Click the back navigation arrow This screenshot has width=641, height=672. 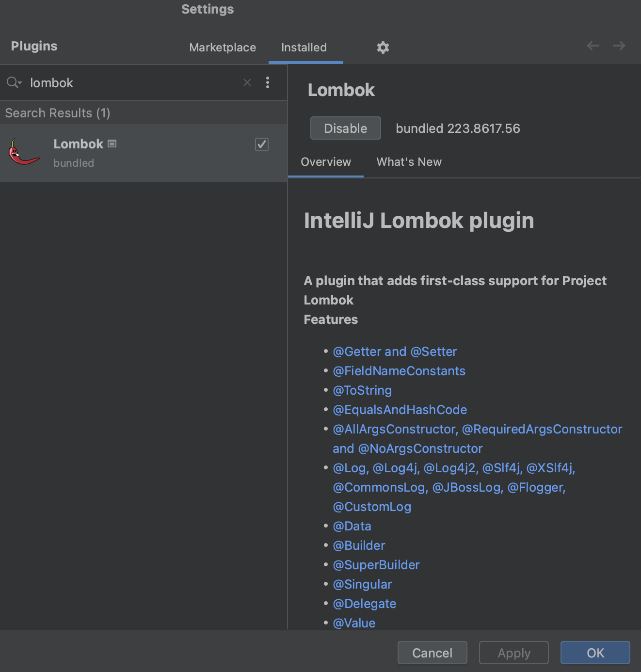[593, 46]
